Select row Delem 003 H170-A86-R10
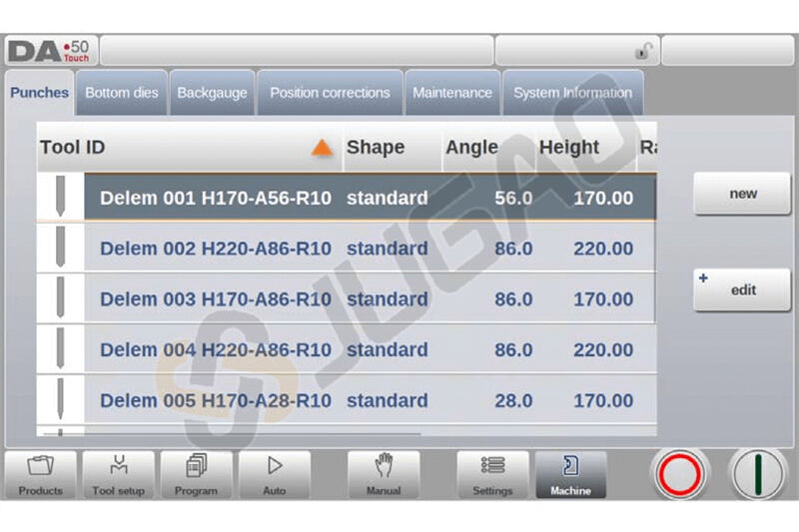The height and width of the screenshot is (532, 799). click(215, 299)
